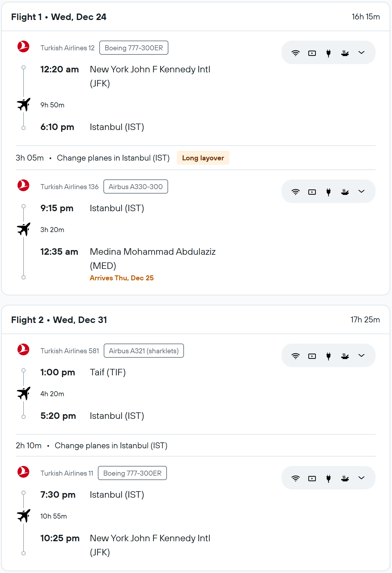Expand amenities chevron for Turkish Airlines 581
Screen dimensions: 392x573
pyautogui.click(x=361, y=356)
